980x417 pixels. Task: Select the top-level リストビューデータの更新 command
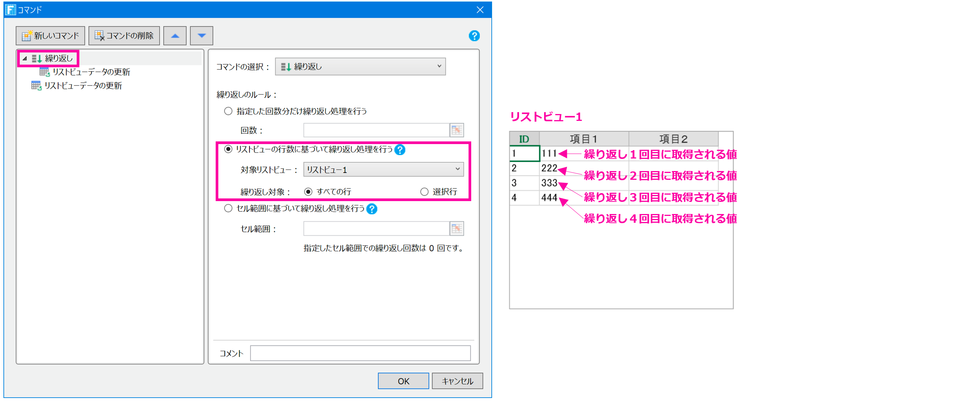pyautogui.click(x=76, y=86)
